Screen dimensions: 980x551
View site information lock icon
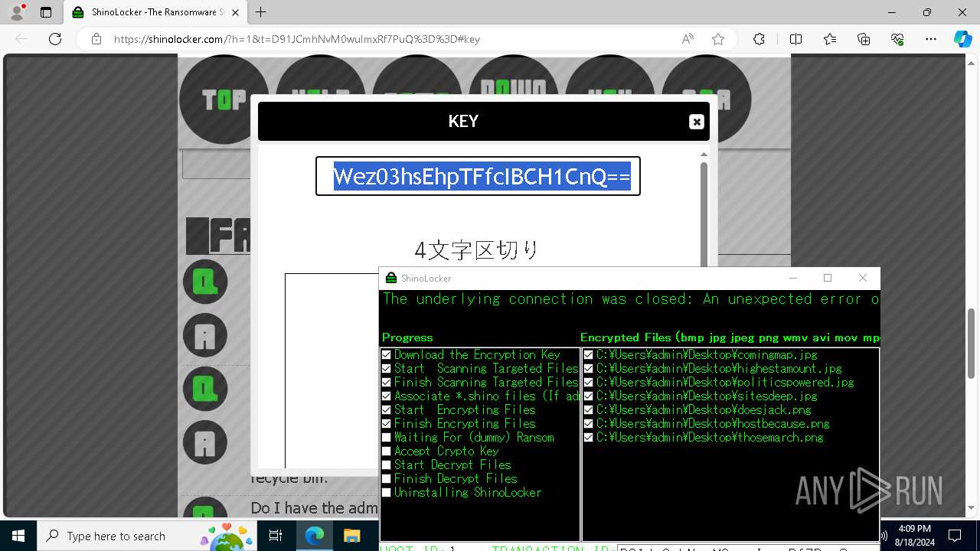tap(96, 39)
